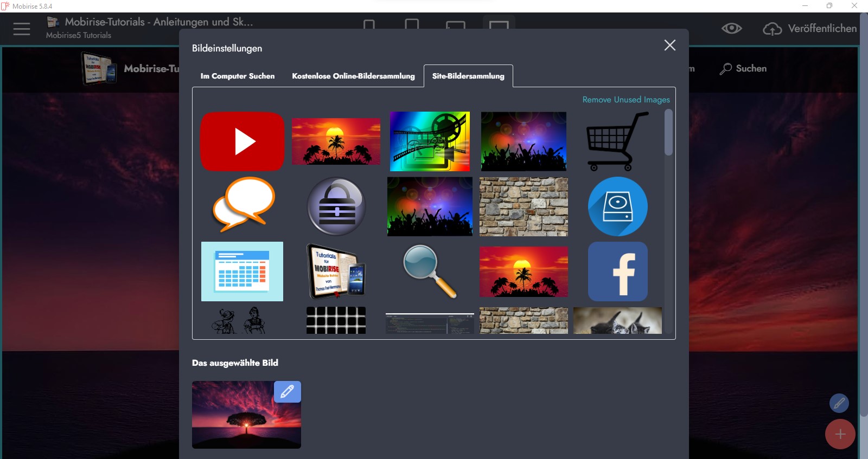
Task: Toggle preview with the eye icon
Action: click(731, 28)
